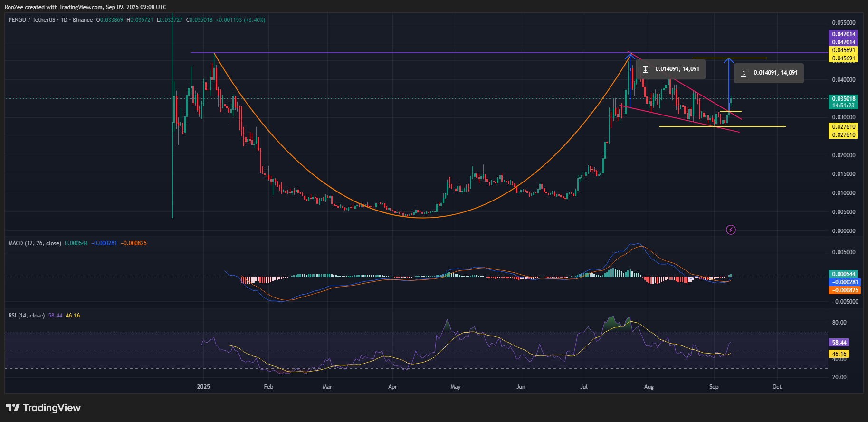Screen dimensions: 868x422
Task: Click the 2025 label on the time axis
Action: tap(203, 387)
